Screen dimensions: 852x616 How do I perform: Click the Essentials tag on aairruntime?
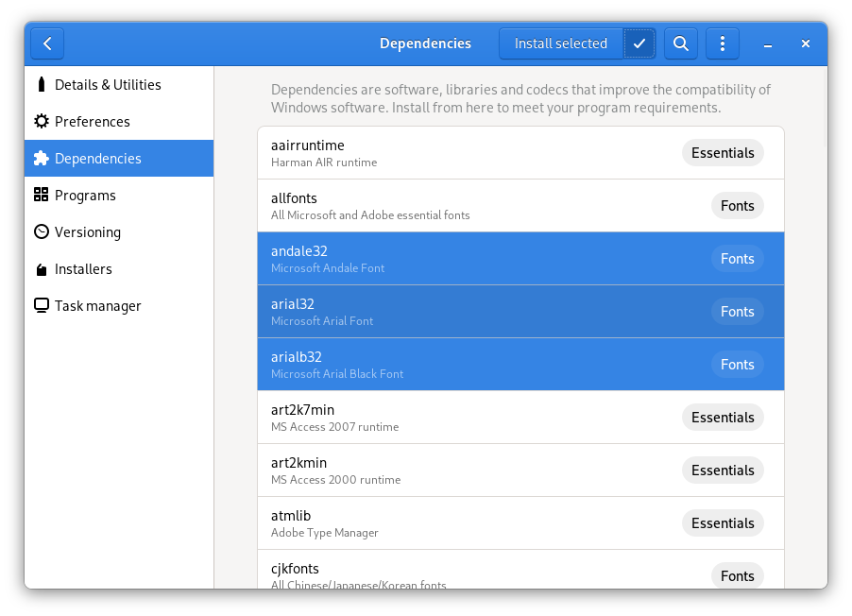[x=723, y=152]
